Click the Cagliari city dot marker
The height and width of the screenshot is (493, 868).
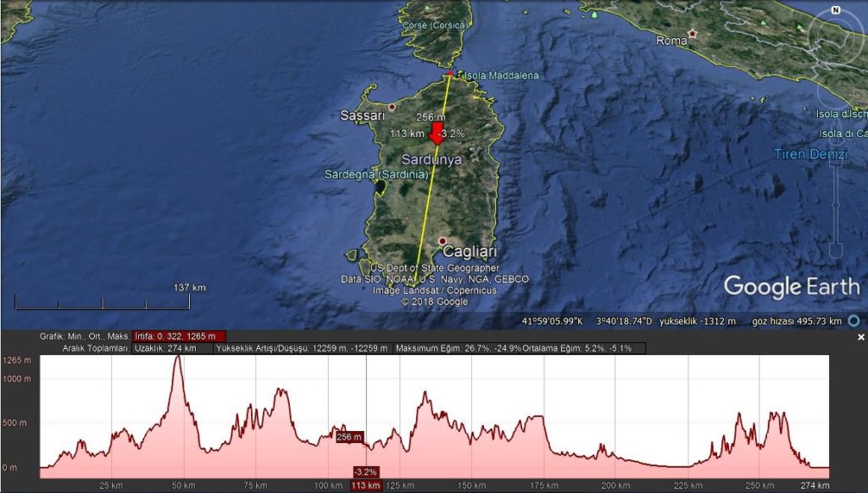pyautogui.click(x=442, y=241)
